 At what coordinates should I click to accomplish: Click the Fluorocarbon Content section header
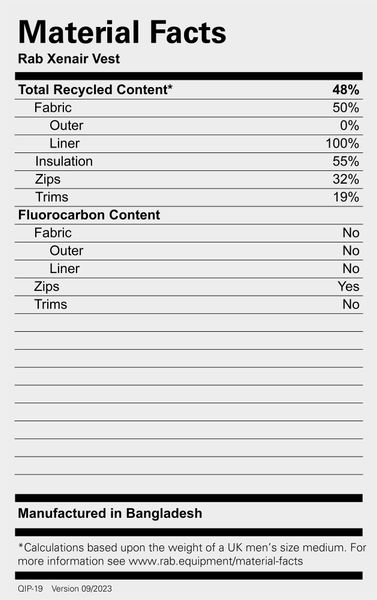pos(89,215)
